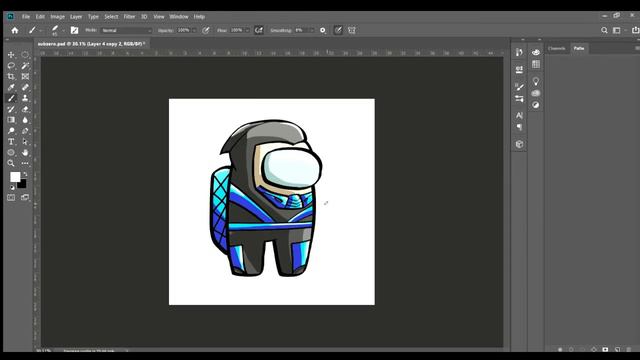Select the Gradient tool
The height and width of the screenshot is (360, 640).
click(x=11, y=120)
